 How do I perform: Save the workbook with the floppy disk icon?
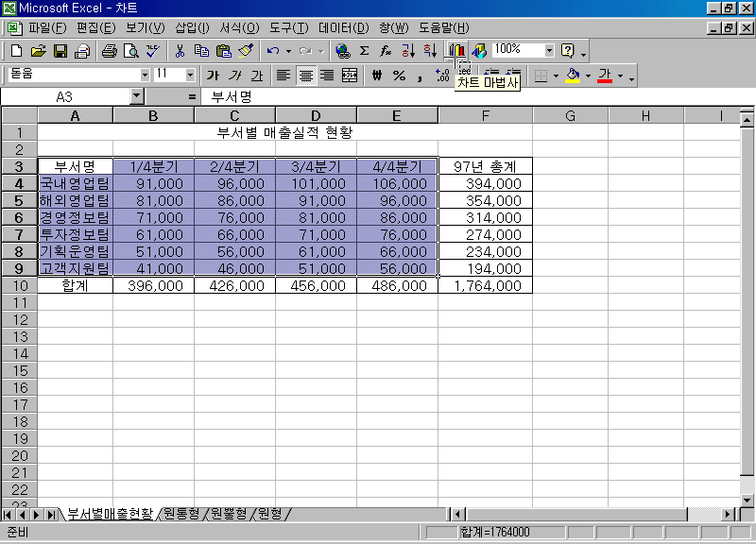click(x=60, y=51)
